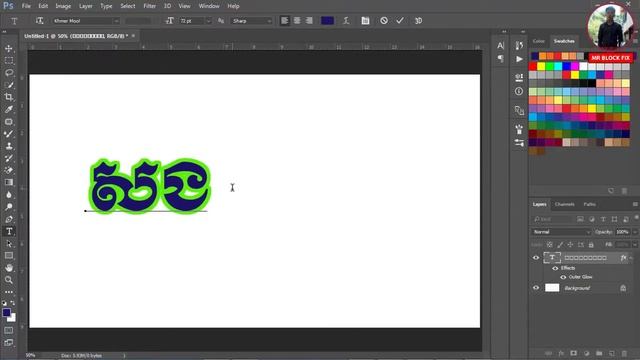640x360 pixels.
Task: Open the File menu
Action: 26,6
